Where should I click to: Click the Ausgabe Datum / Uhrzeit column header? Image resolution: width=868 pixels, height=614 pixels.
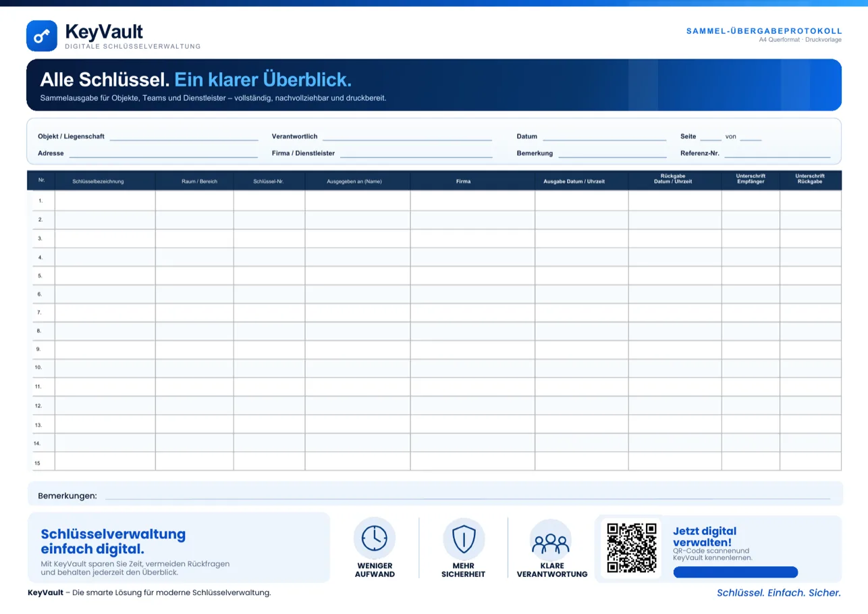click(x=574, y=181)
